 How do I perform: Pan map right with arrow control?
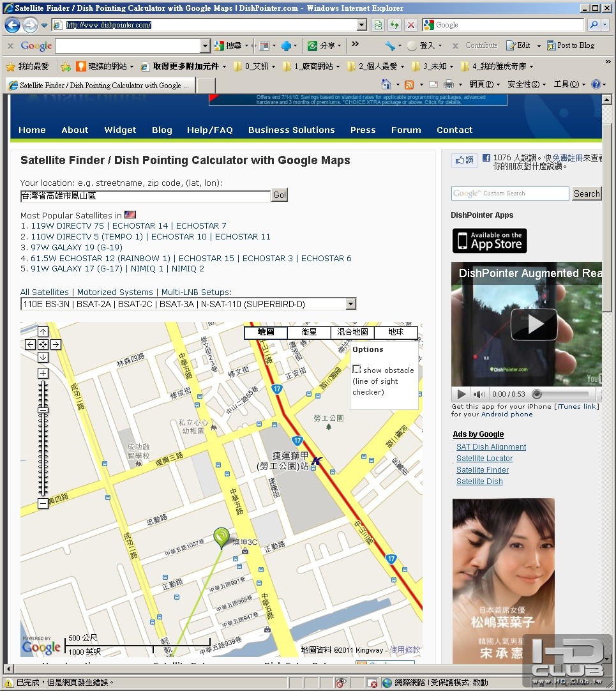click(x=56, y=344)
